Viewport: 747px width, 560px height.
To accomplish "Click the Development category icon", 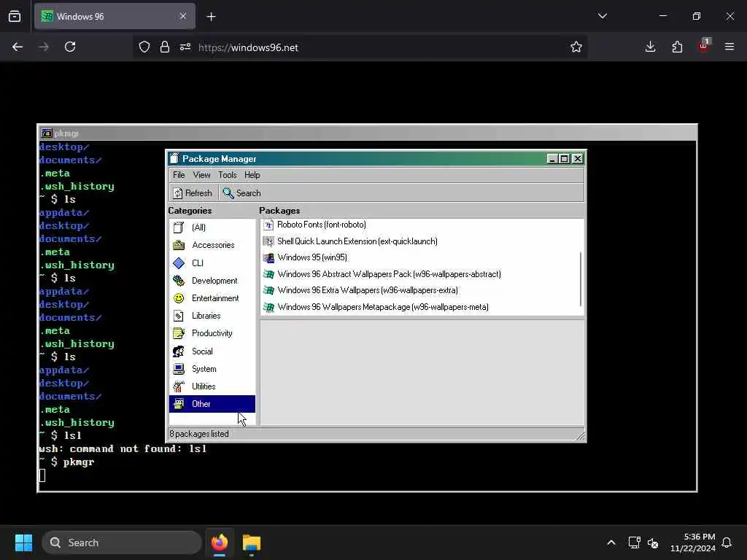I will pyautogui.click(x=179, y=281).
